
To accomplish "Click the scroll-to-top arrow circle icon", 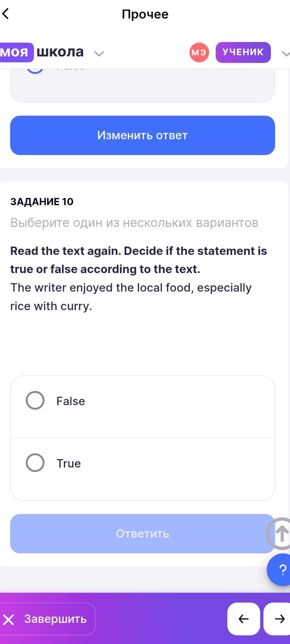I will pos(280,533).
